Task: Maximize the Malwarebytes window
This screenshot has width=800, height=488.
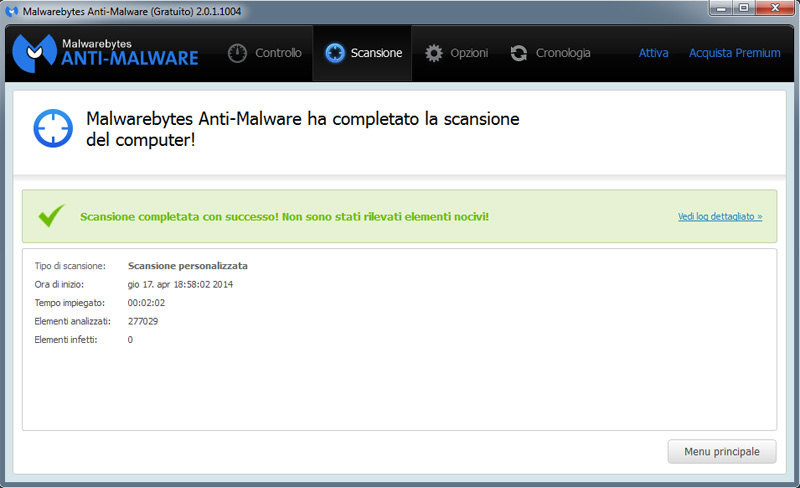Action: [744, 8]
